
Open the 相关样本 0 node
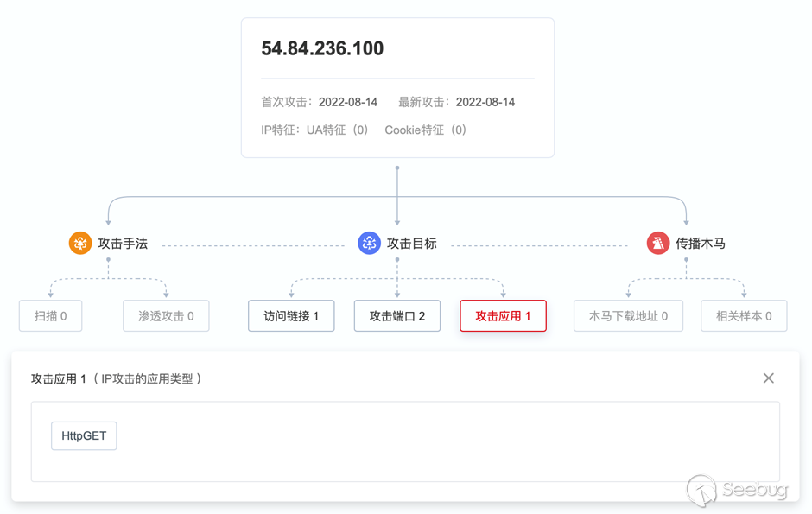tap(744, 316)
